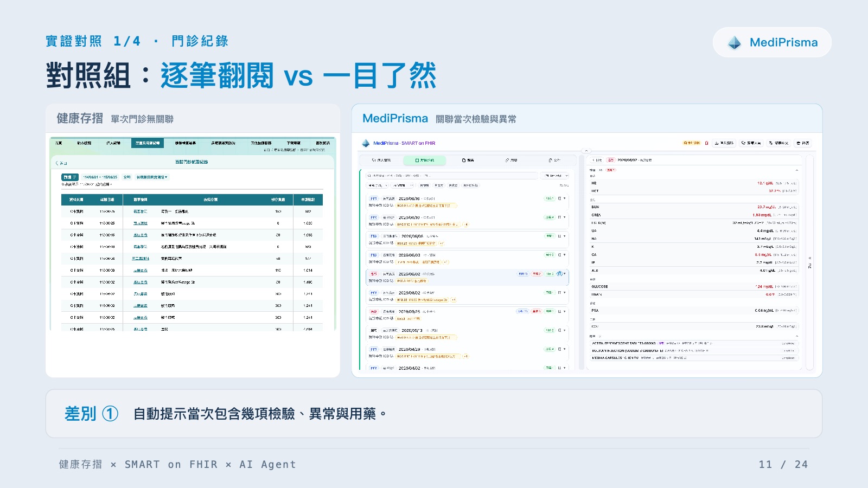Expand chevron on the 2026/06/10 encounter row
The width and height of the screenshot is (868, 488).
pyautogui.click(x=565, y=217)
